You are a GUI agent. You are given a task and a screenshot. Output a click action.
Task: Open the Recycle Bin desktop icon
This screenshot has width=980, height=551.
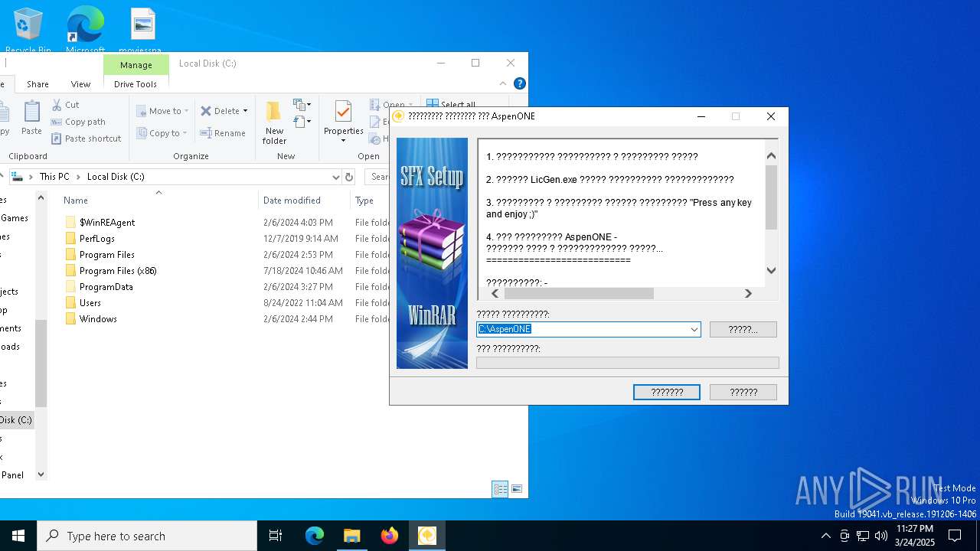(28, 31)
